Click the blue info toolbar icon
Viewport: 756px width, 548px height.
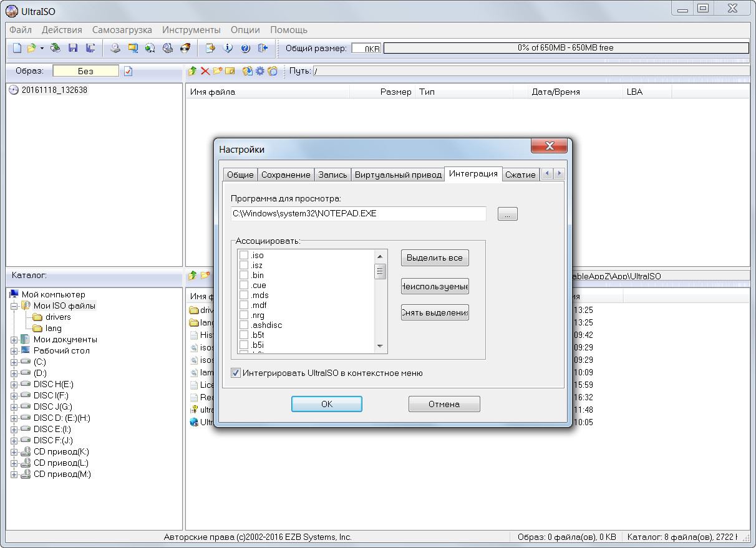click(228, 48)
